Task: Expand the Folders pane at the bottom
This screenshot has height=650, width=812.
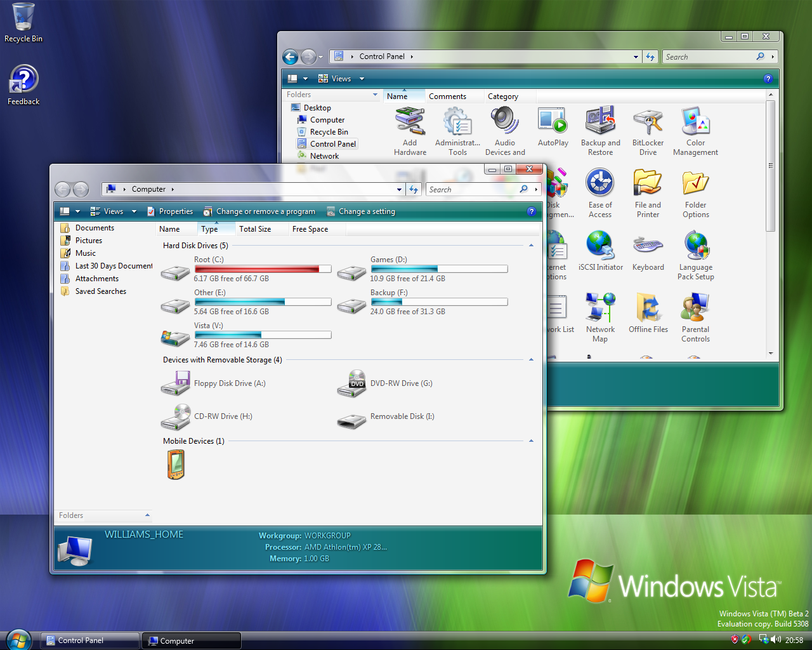Action: pos(147,515)
